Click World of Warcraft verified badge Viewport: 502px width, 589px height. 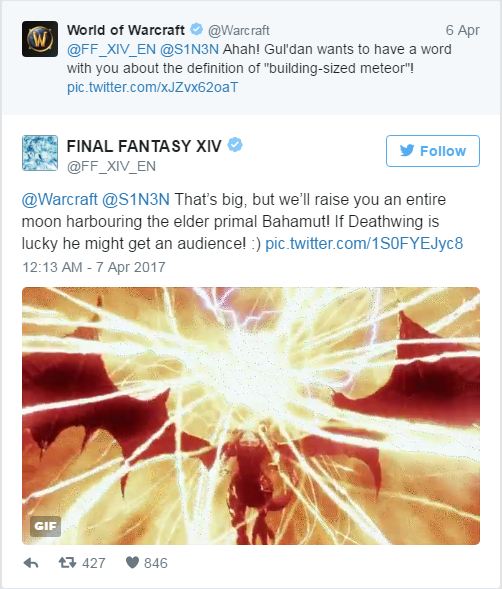[x=197, y=29]
